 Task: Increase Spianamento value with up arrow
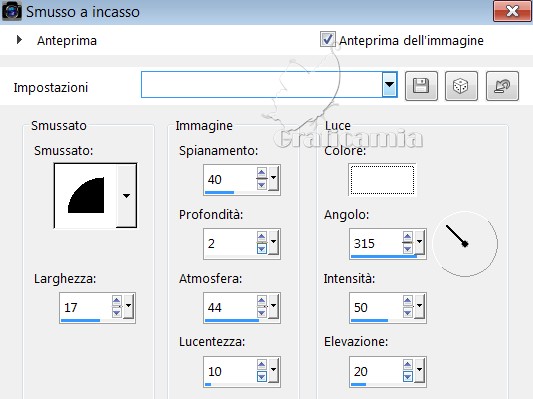[261, 173]
